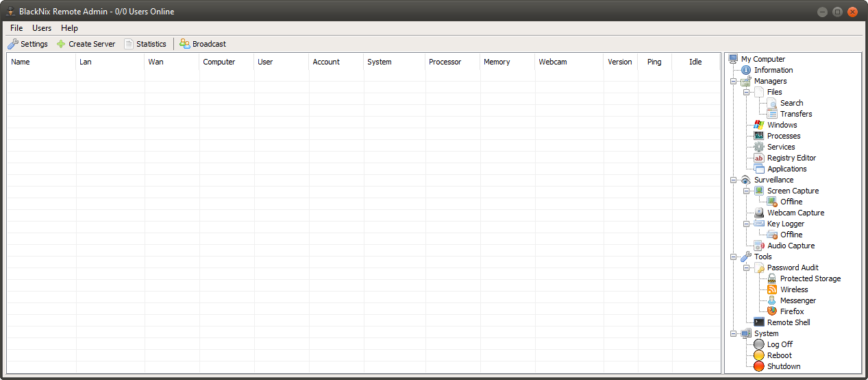
Task: Select the Processes monitor icon in tree
Action: tap(759, 136)
